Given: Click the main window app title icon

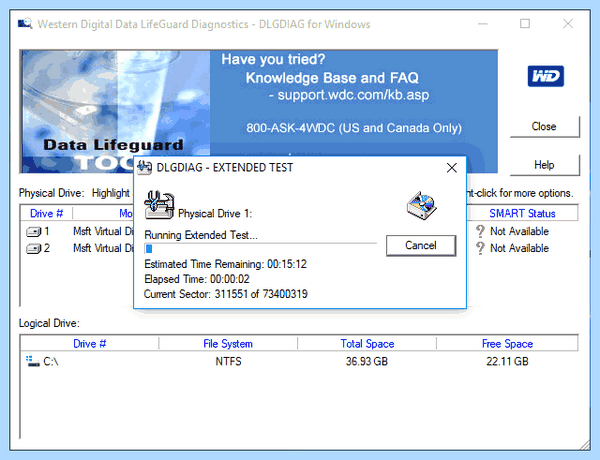Looking at the screenshot, I should 25,24.
